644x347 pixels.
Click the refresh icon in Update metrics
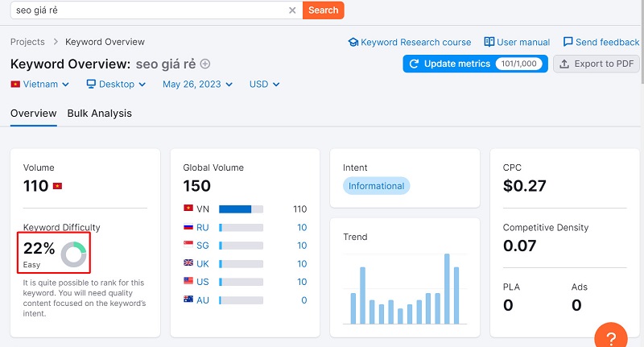pos(414,64)
